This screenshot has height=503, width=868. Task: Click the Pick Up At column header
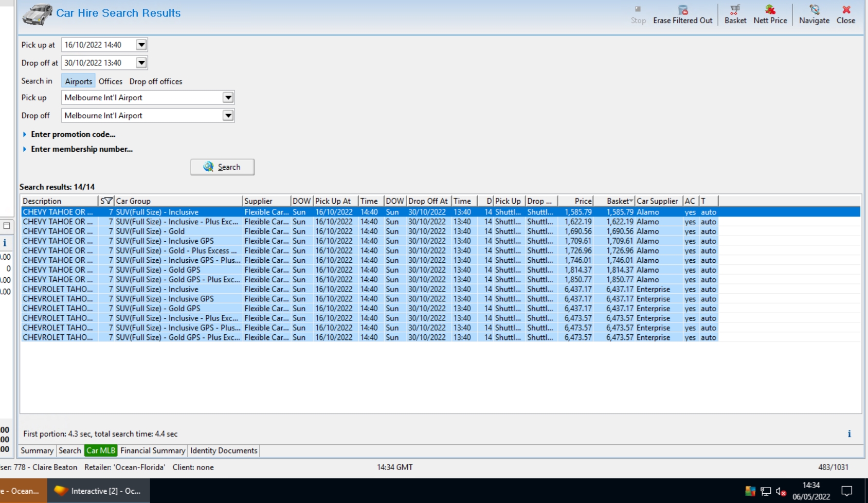point(335,201)
